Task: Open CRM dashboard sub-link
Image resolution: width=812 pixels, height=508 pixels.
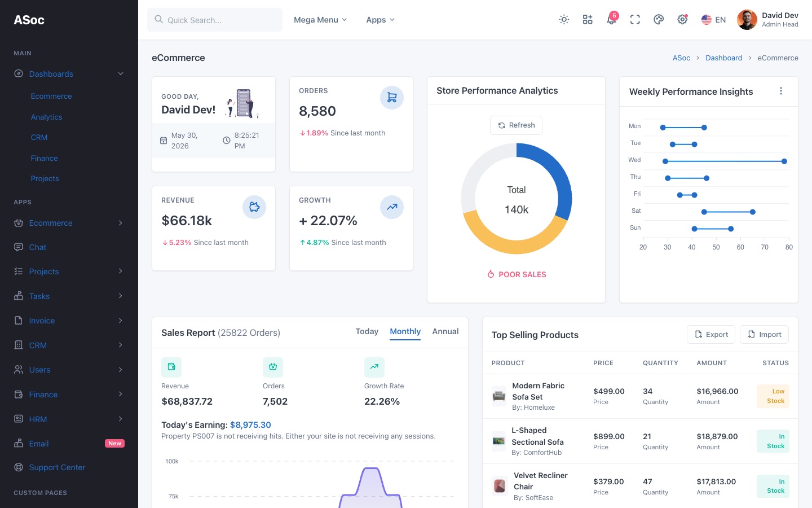Action: click(x=39, y=138)
